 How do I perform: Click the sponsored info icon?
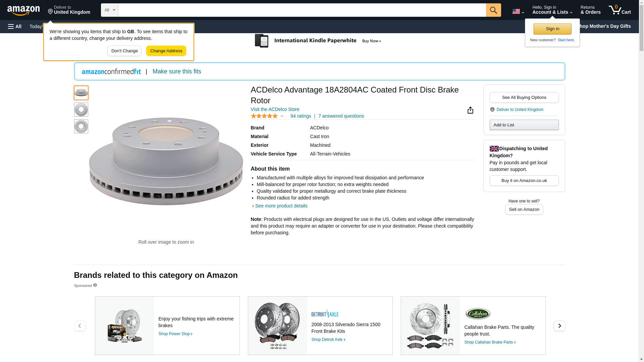(x=95, y=285)
